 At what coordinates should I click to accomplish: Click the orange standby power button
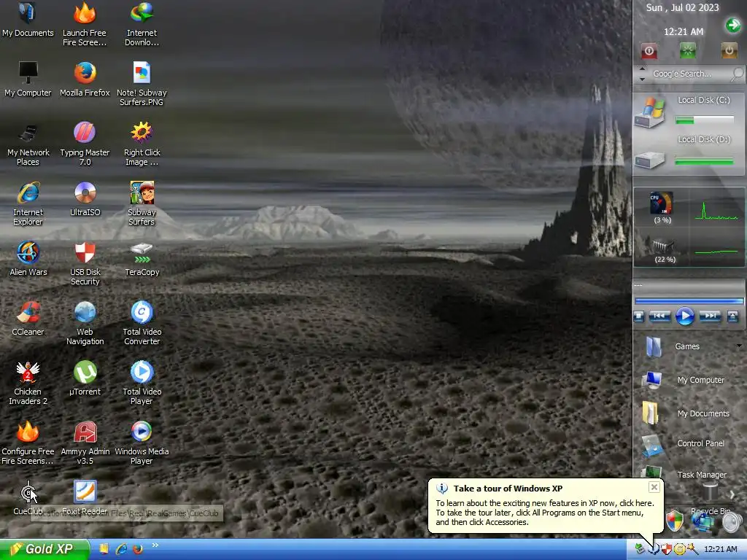tap(729, 50)
